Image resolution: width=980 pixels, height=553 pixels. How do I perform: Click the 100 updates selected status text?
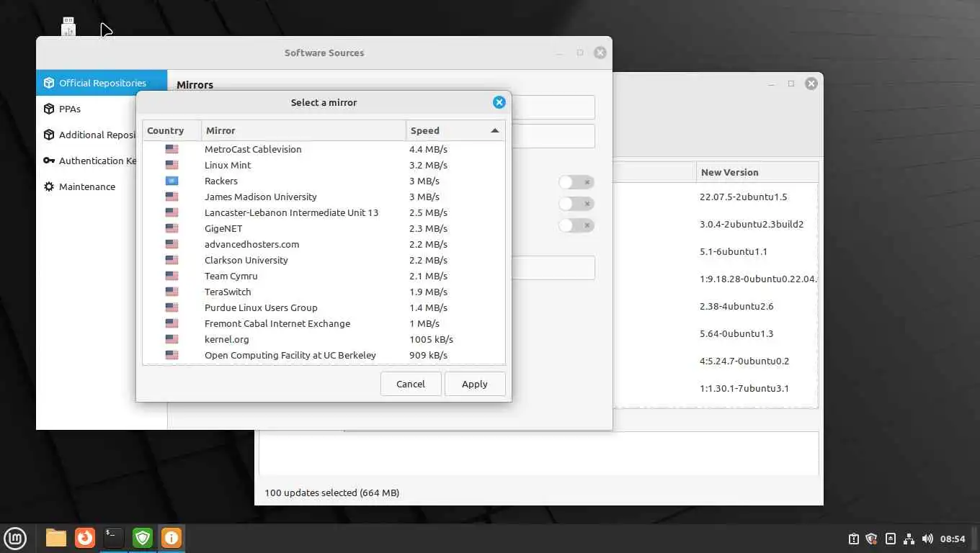[x=331, y=493]
